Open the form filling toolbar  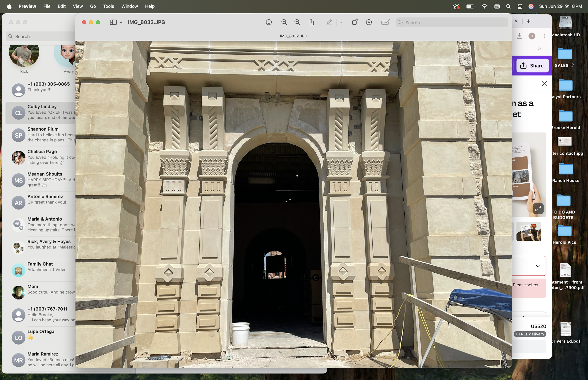pos(385,23)
